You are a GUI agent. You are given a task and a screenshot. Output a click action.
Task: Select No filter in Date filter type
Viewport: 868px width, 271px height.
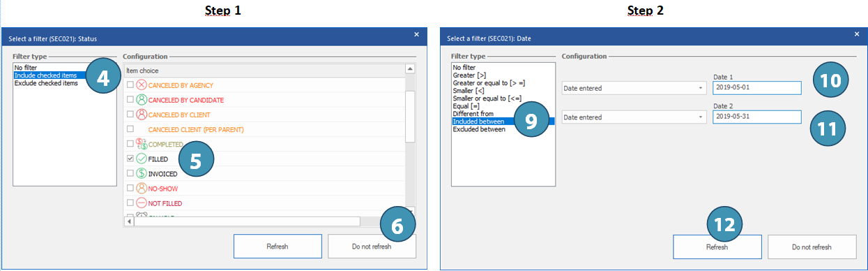tap(503, 67)
